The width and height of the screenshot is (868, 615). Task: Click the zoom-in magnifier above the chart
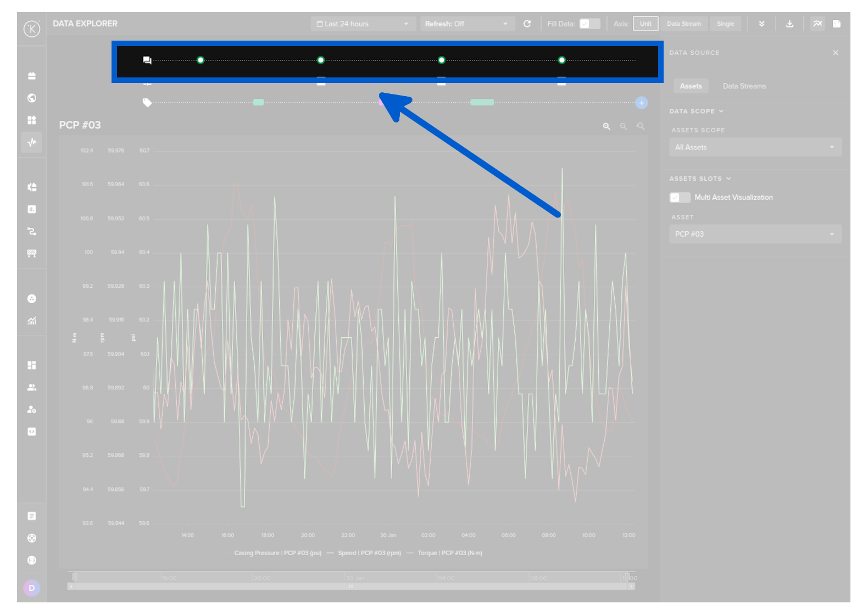tap(607, 126)
